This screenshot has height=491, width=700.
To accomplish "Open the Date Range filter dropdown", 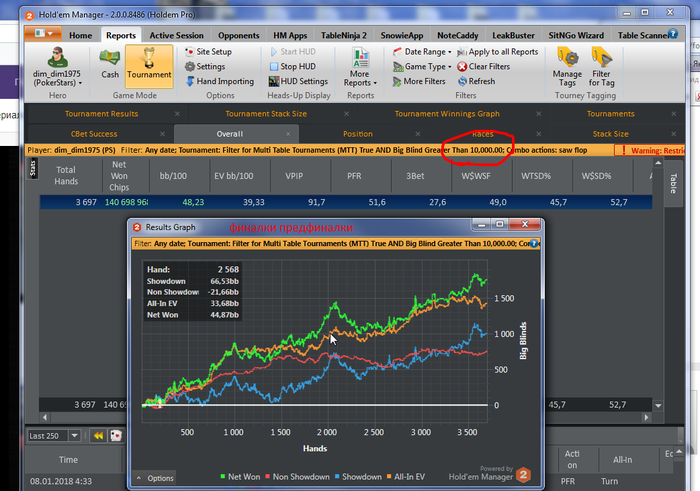I will tap(422, 52).
